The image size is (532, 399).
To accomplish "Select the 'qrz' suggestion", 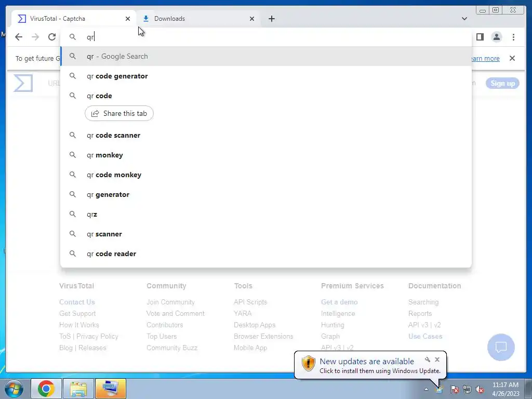I will (x=266, y=214).
